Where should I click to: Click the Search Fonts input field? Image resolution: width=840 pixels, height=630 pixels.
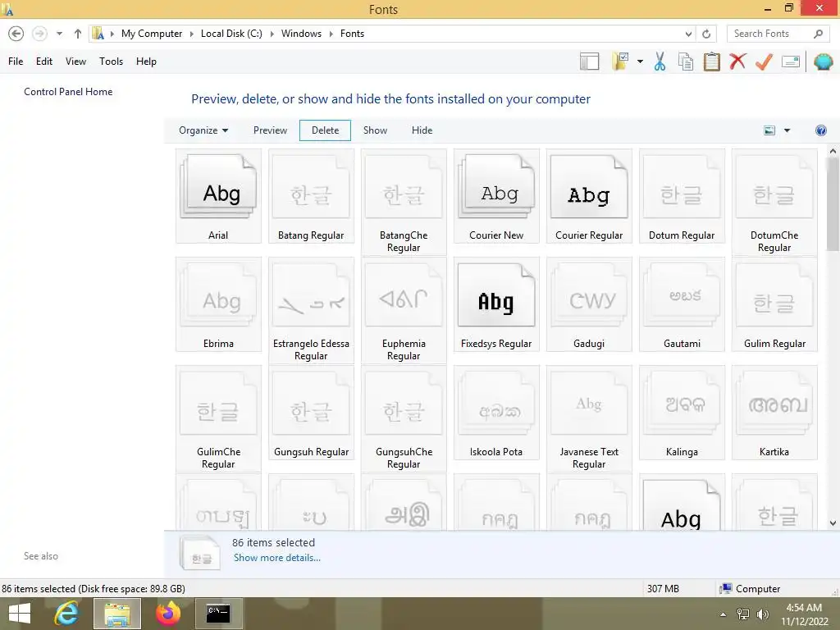[x=768, y=34]
